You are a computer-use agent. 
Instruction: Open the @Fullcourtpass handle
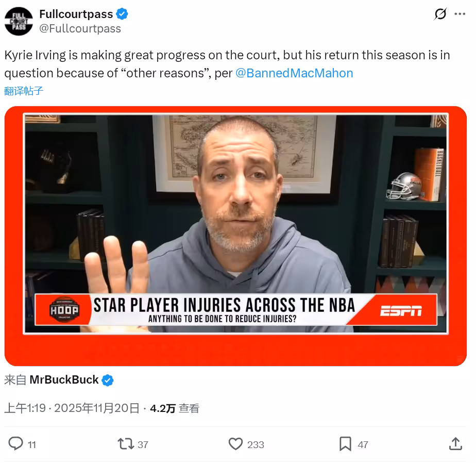pos(80,28)
